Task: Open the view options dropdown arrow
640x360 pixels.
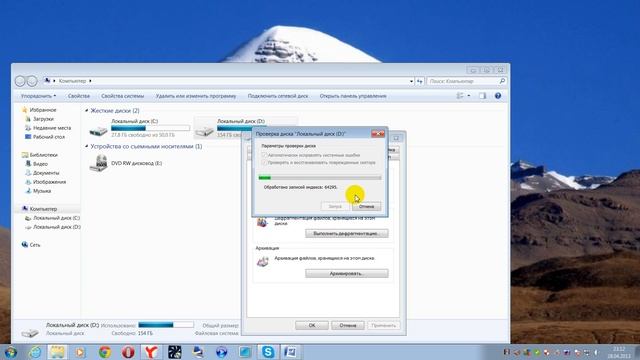Action: [469, 96]
